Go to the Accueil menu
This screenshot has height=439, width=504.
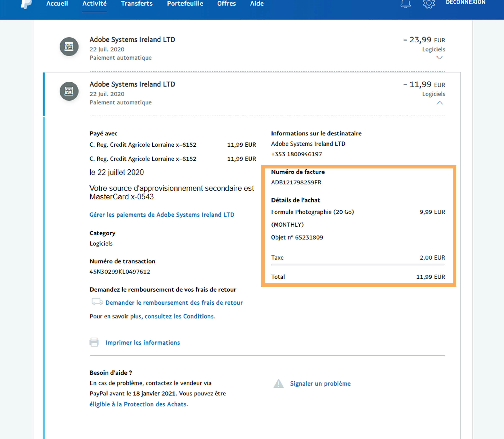coord(57,4)
